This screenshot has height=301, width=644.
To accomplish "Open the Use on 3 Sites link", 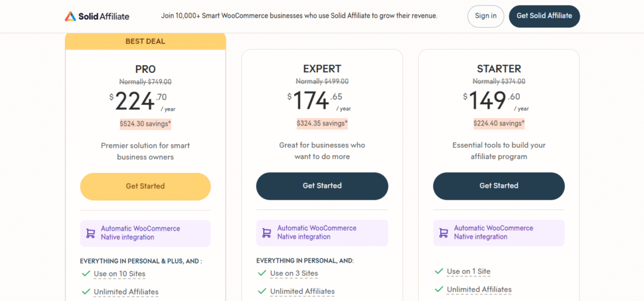I will [294, 273].
